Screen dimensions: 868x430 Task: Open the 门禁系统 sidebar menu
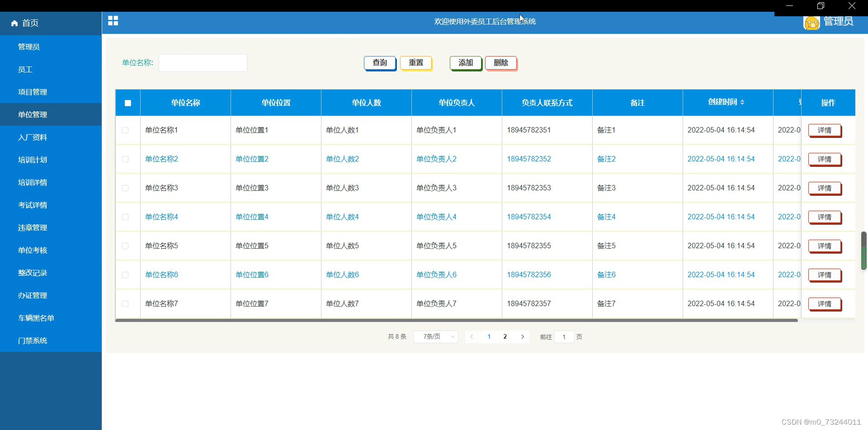[x=51, y=340]
